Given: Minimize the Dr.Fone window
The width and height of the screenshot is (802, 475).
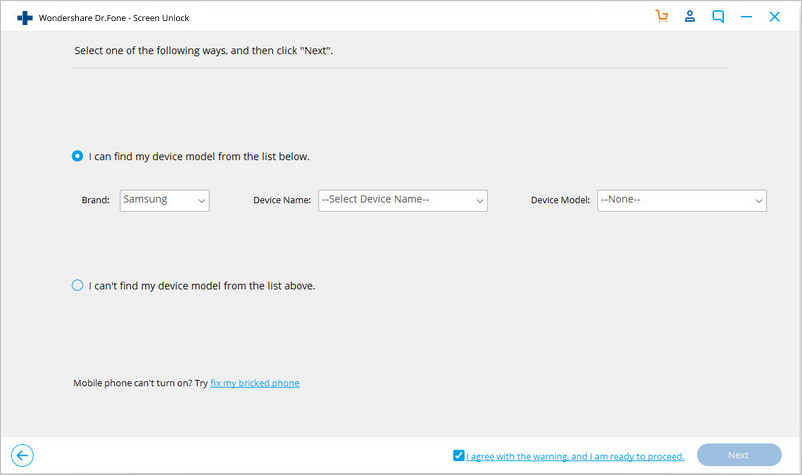Looking at the screenshot, I should [746, 17].
